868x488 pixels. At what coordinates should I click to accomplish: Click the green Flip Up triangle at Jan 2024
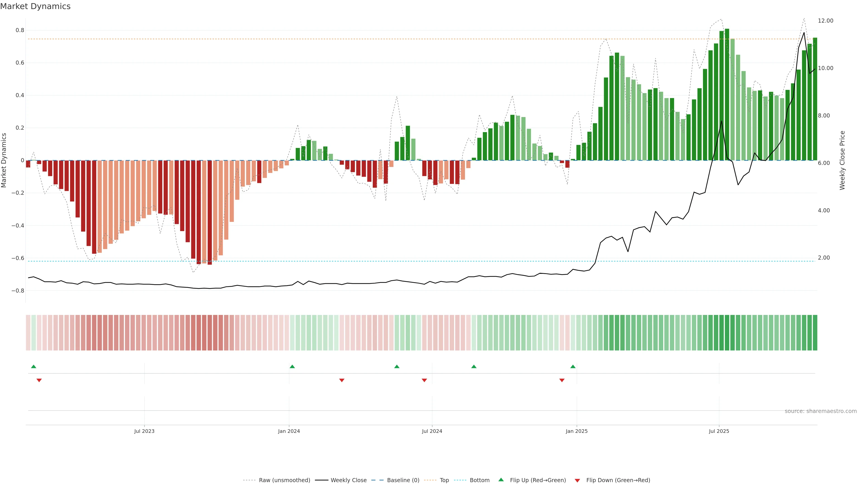[x=292, y=366]
